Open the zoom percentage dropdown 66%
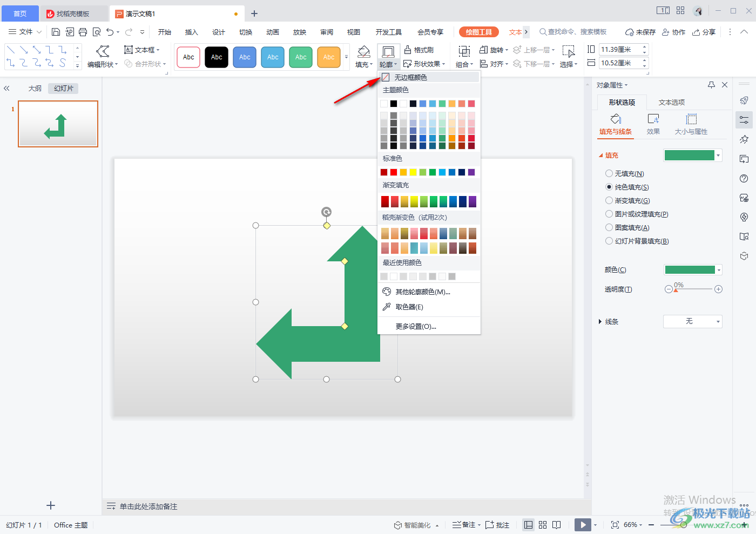Viewport: 756px width, 534px height. point(633,525)
